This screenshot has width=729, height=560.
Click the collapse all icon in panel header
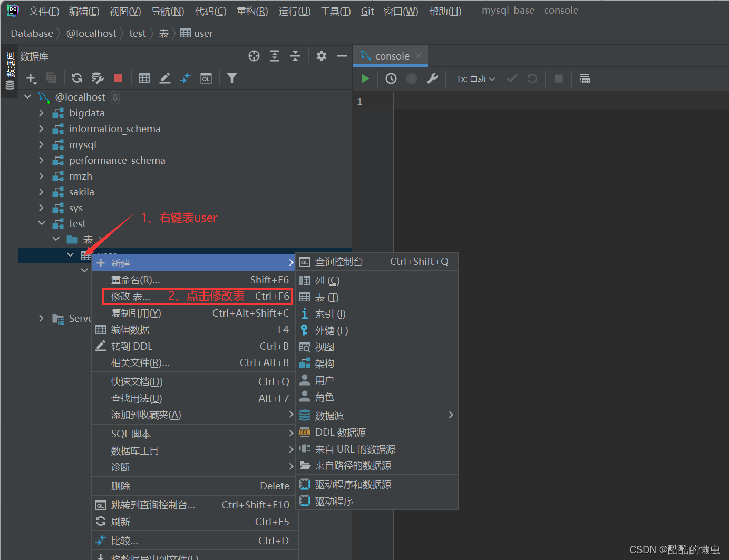click(295, 56)
